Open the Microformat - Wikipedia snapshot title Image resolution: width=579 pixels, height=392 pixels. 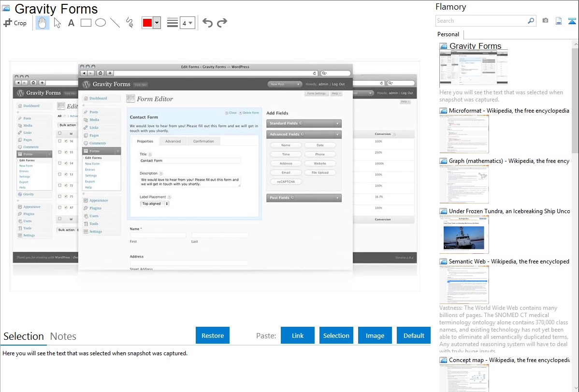[x=509, y=111]
